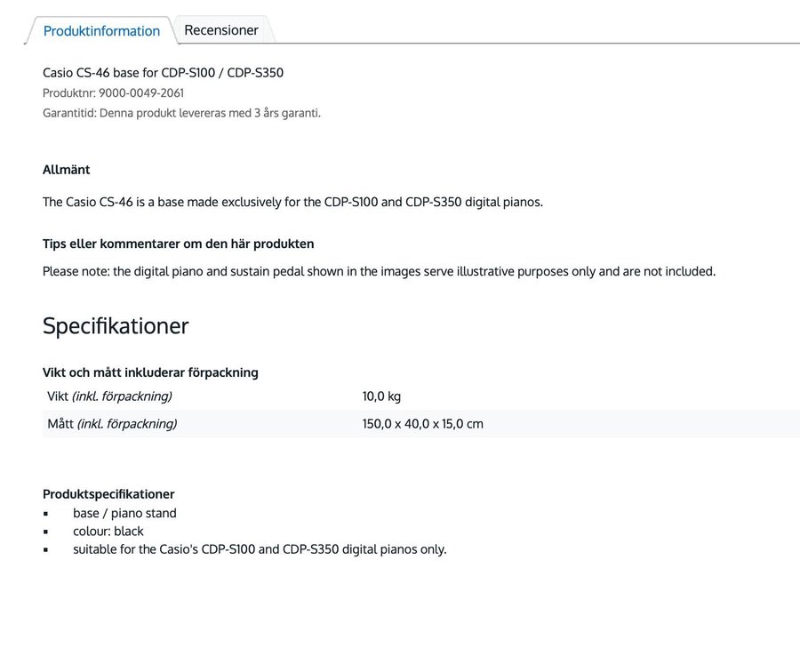The width and height of the screenshot is (800, 672).
Task: Click the Produktnr 9000-0049-2061 line
Action: coord(113,92)
